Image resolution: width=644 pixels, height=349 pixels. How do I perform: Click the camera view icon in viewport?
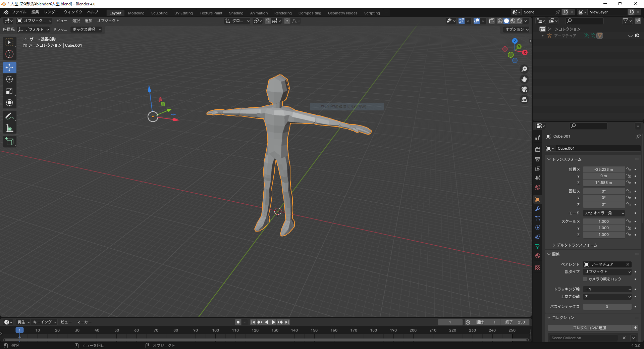pyautogui.click(x=524, y=90)
